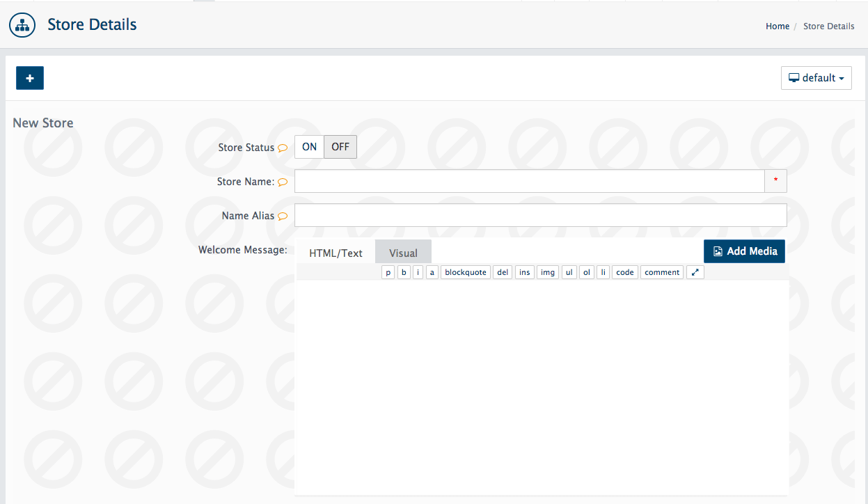This screenshot has width=868, height=504.
Task: Open the Store Status help bubble icon
Action: click(283, 148)
